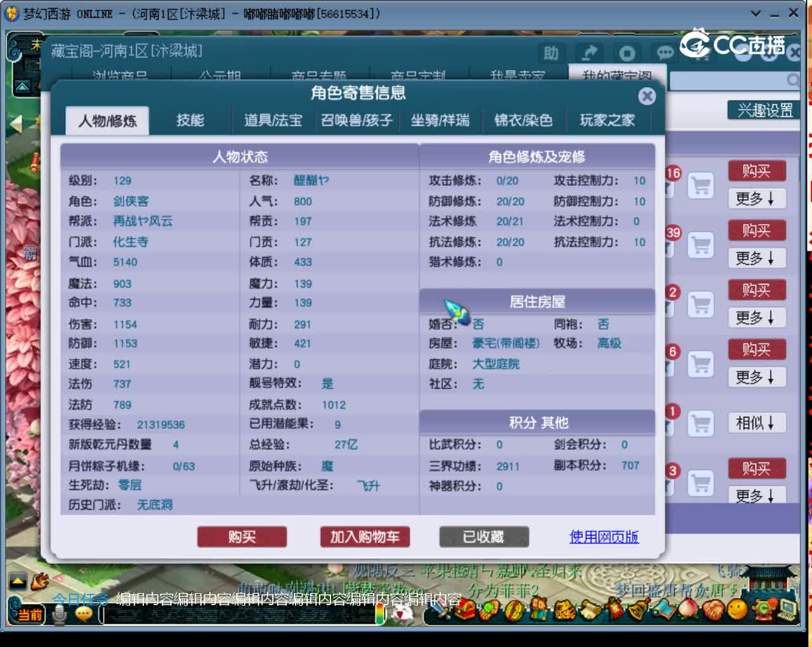Click the cart icon beside badge 2
Screen dimensions: 812x647
pyautogui.click(x=700, y=304)
